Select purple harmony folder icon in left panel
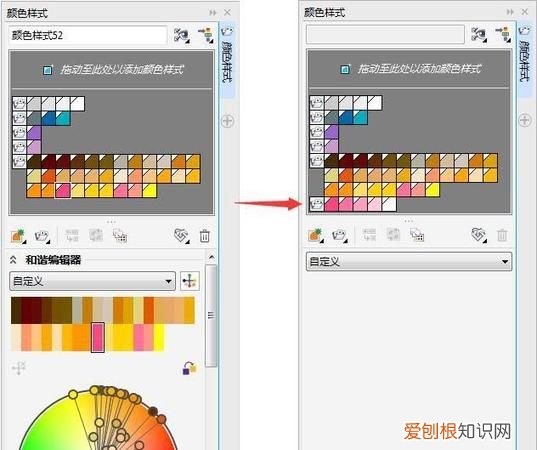Viewport: 537px width, 450px height. coord(20,133)
